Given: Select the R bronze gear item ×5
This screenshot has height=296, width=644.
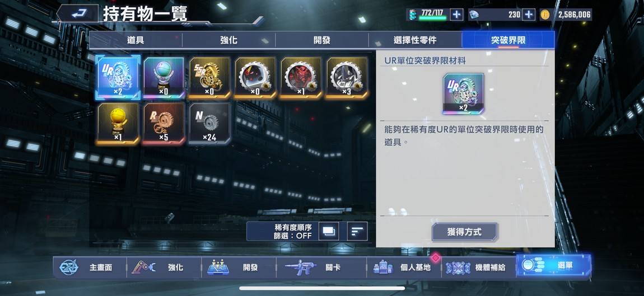Looking at the screenshot, I should pyautogui.click(x=164, y=123).
